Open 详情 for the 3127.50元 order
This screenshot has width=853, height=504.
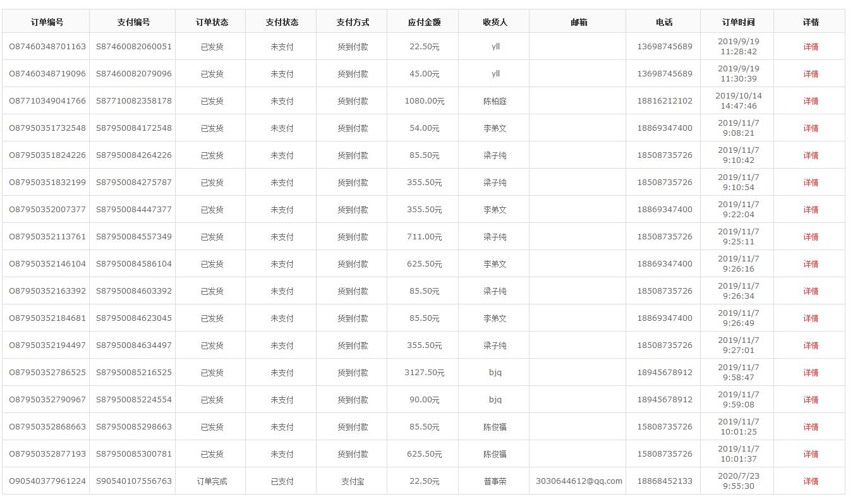(x=810, y=373)
